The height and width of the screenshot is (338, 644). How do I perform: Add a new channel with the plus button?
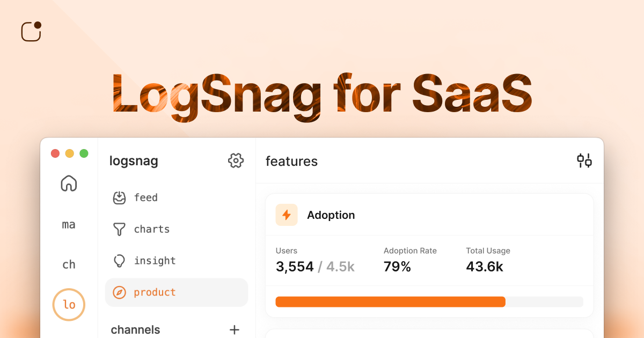tap(235, 330)
